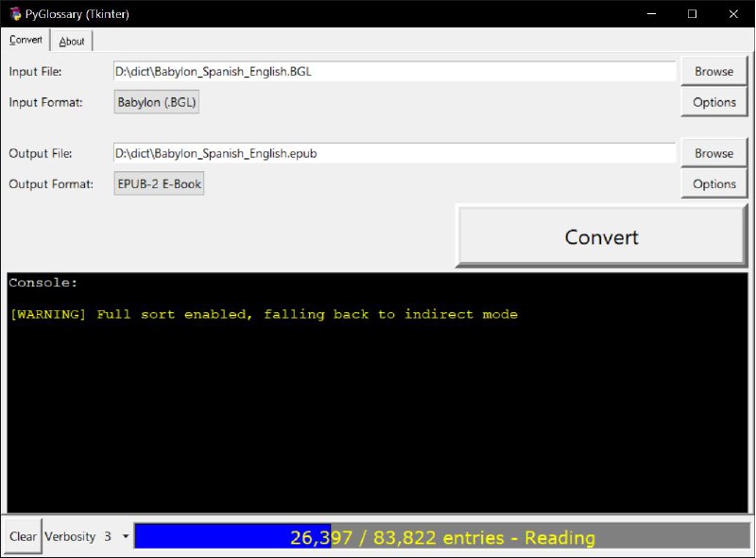Image resolution: width=756 pixels, height=558 pixels.
Task: Clear the console output
Action: tap(23, 536)
